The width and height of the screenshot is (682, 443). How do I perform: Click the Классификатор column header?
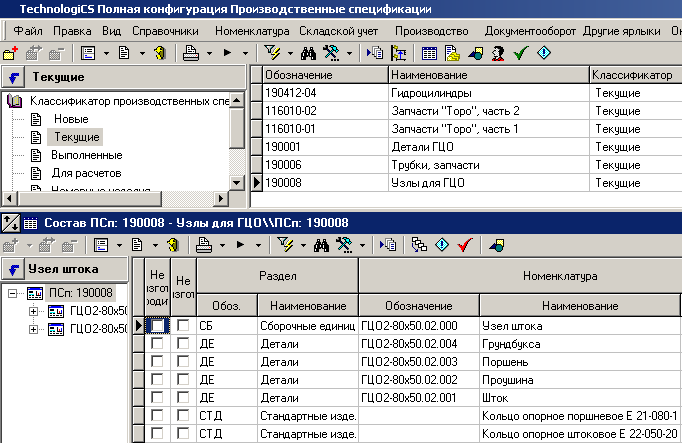pos(635,75)
